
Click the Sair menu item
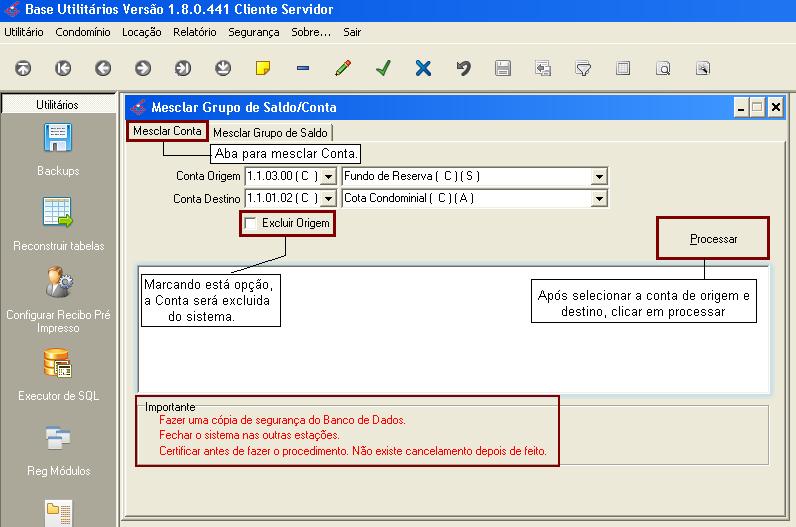click(x=352, y=32)
